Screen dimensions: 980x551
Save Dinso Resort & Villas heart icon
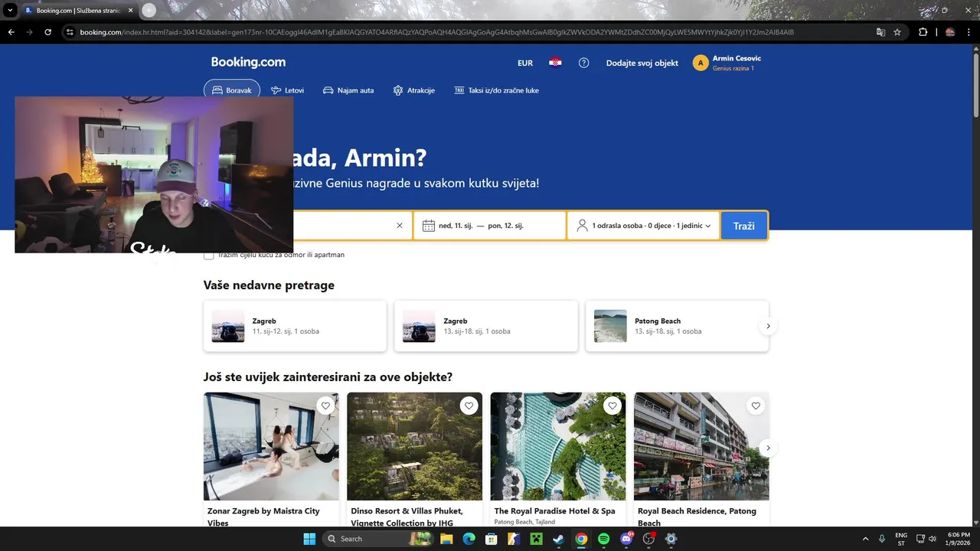coord(469,406)
